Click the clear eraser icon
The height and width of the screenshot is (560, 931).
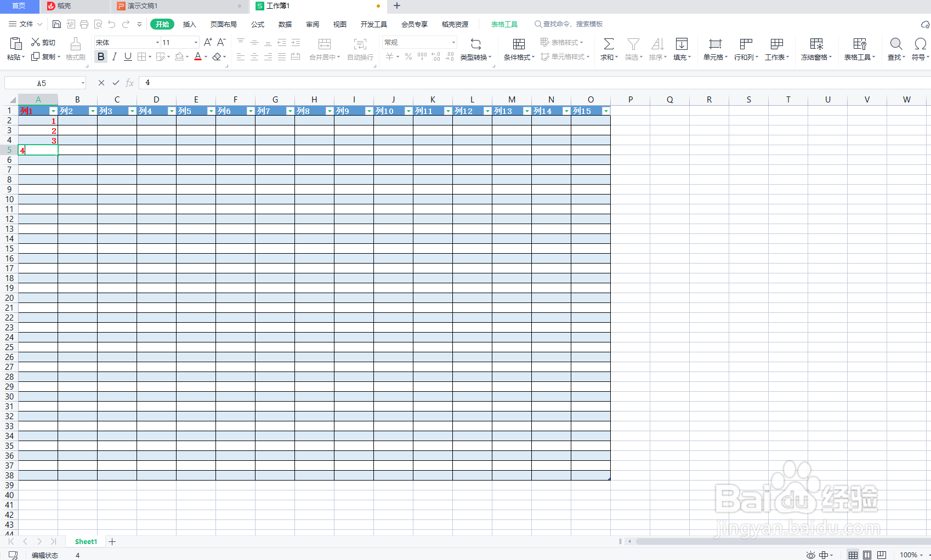tap(217, 56)
